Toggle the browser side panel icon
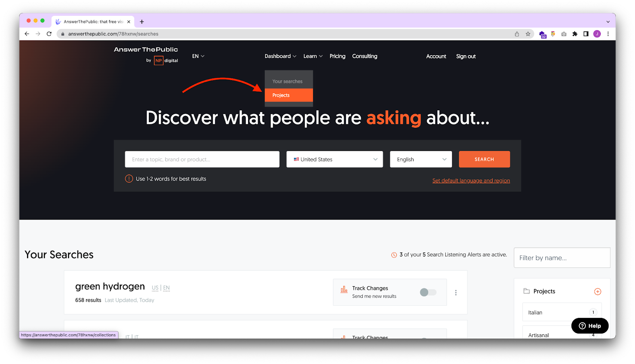Viewport: 635px width, 364px height. (586, 34)
